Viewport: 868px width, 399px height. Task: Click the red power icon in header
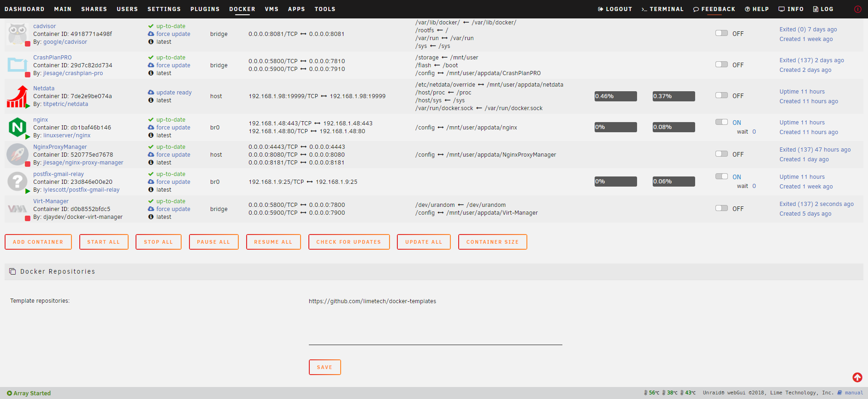[858, 9]
